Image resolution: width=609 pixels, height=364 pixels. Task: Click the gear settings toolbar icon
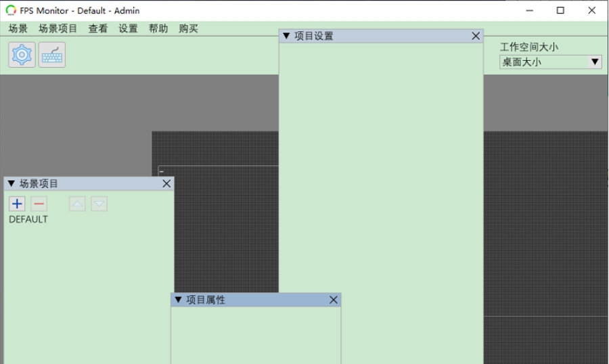click(22, 55)
